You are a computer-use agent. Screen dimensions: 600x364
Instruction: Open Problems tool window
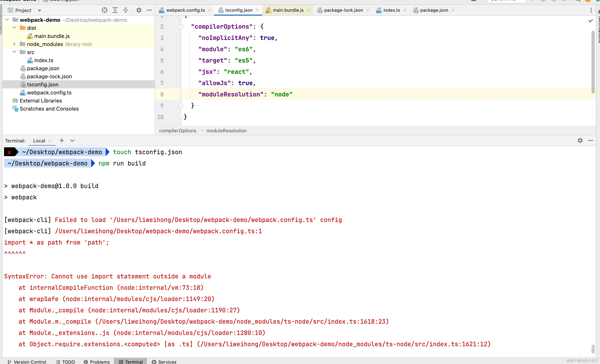click(97, 362)
